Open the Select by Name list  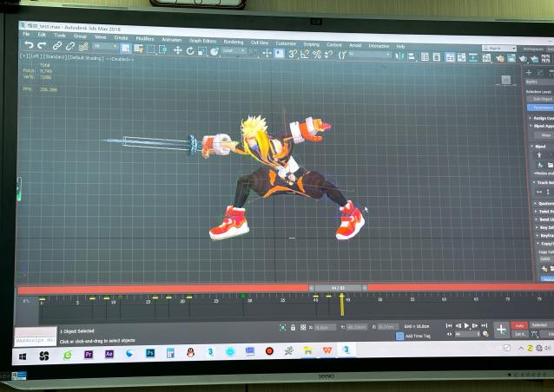(138, 49)
